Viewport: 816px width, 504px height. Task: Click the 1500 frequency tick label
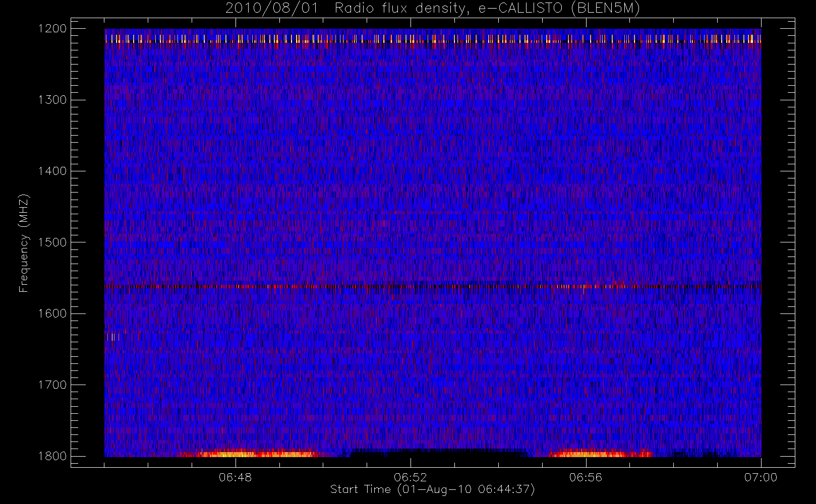click(52, 242)
